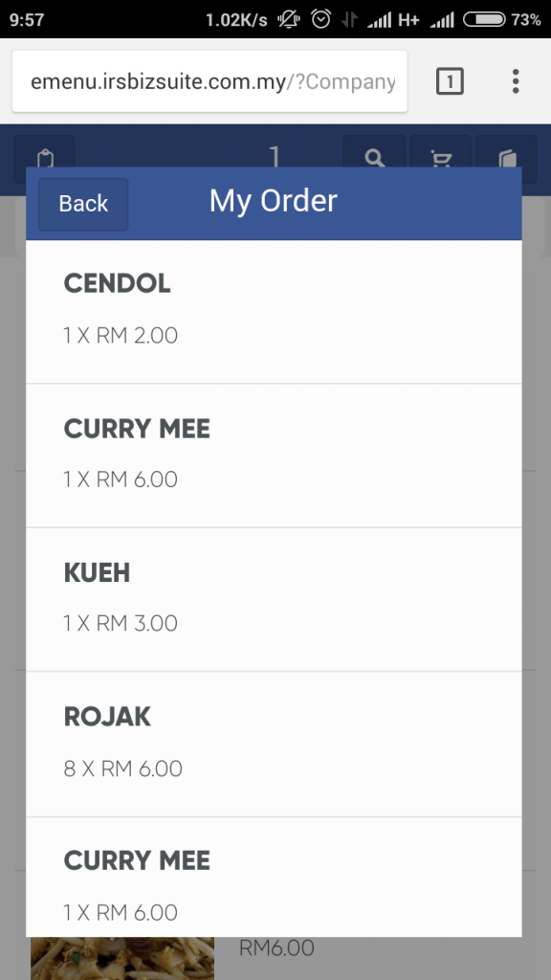Select the last CURRY MEE order row
This screenshot has height=980, width=551.
pyautogui.click(x=274, y=877)
